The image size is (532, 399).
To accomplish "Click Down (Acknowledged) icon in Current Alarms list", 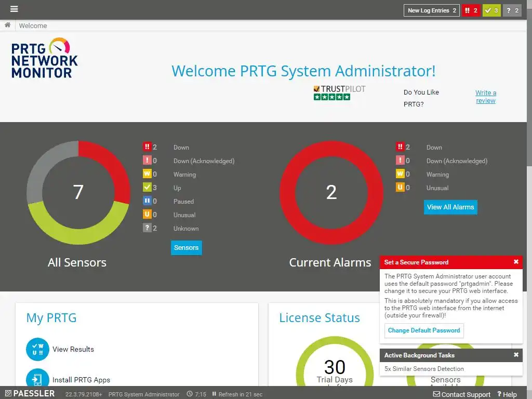I will [400, 160].
